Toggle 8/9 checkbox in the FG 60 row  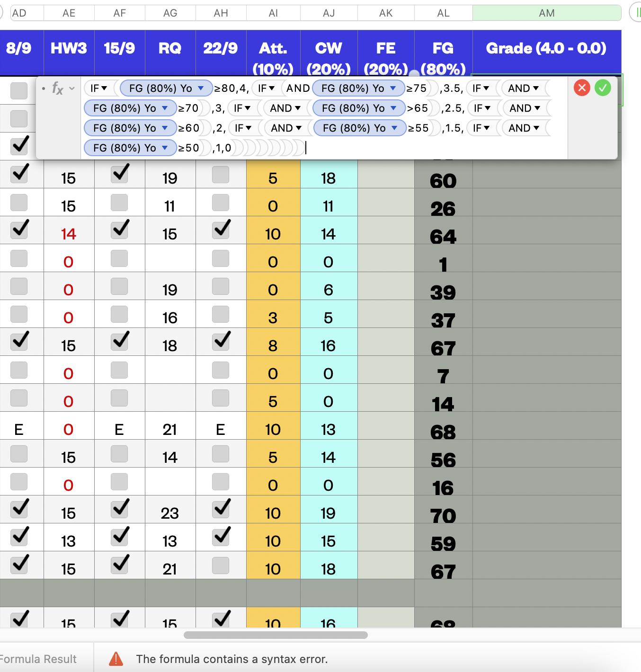click(x=19, y=174)
